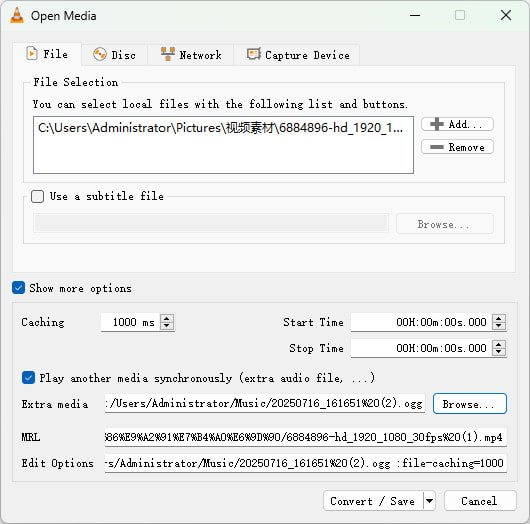Click the MRL text field
The width and height of the screenshot is (530, 524).
tap(306, 437)
